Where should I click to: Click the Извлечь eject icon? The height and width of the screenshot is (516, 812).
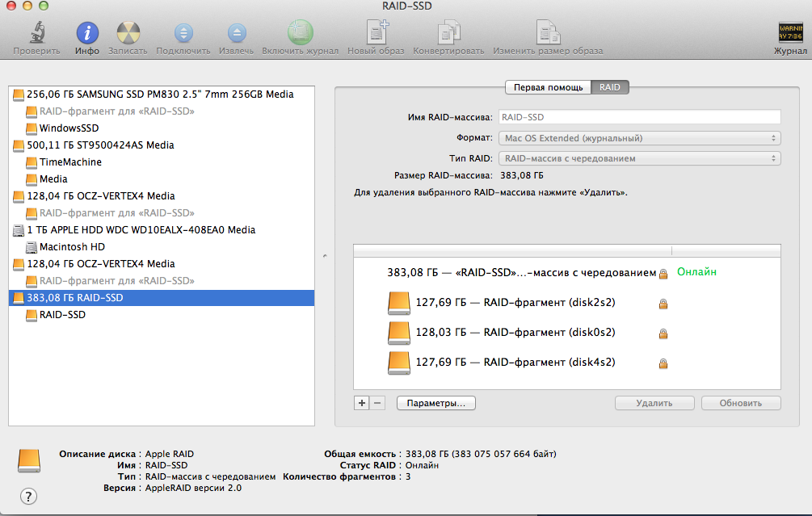pyautogui.click(x=237, y=33)
